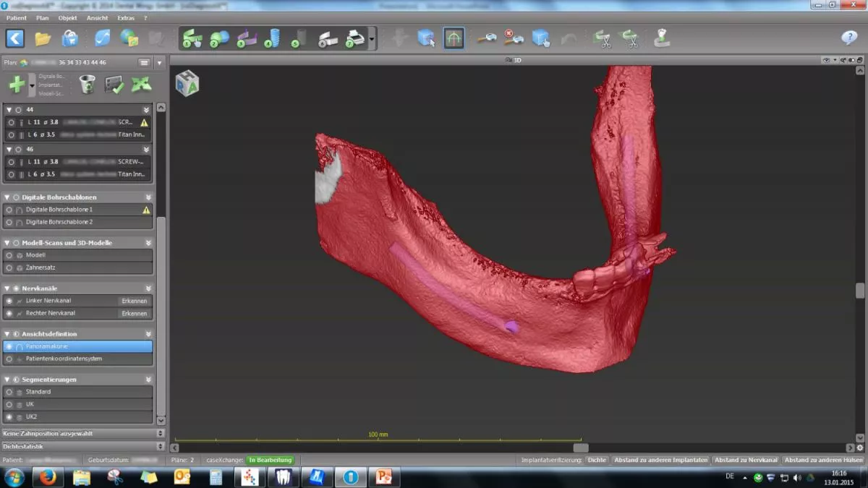
Task: Click the green plus add-object icon
Action: (x=17, y=85)
